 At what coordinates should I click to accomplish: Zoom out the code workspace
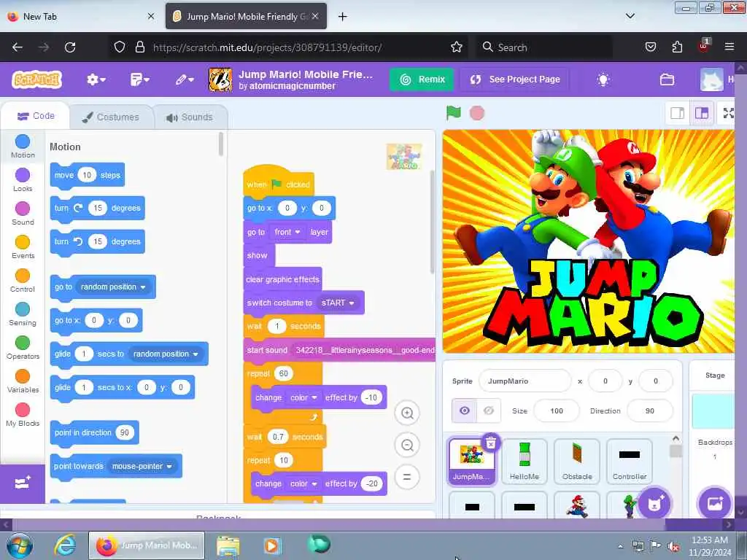tap(407, 446)
